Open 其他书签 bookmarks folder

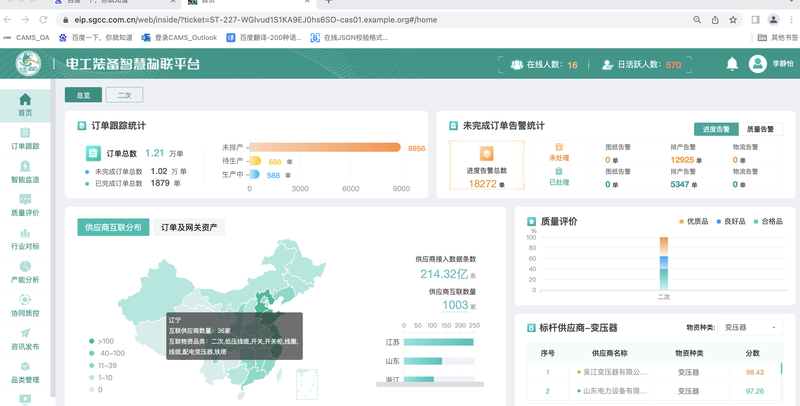click(x=777, y=38)
